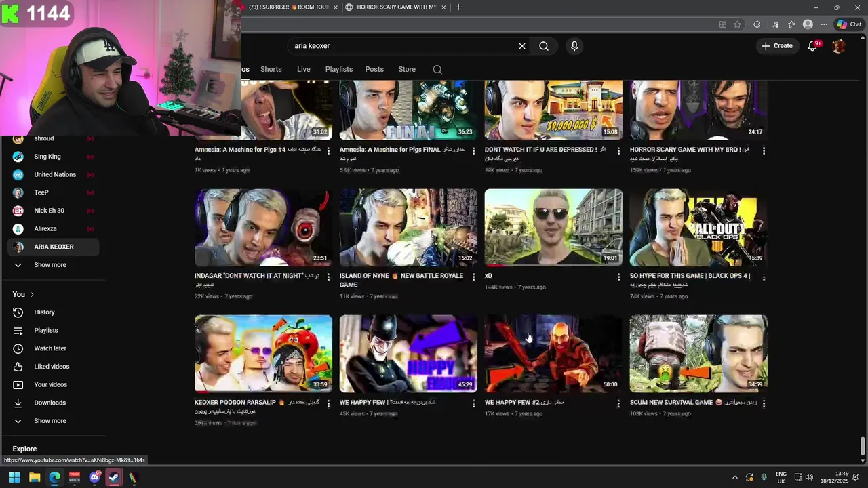The height and width of the screenshot is (488, 868).
Task: Open the TeeP subscription
Action: (54, 192)
